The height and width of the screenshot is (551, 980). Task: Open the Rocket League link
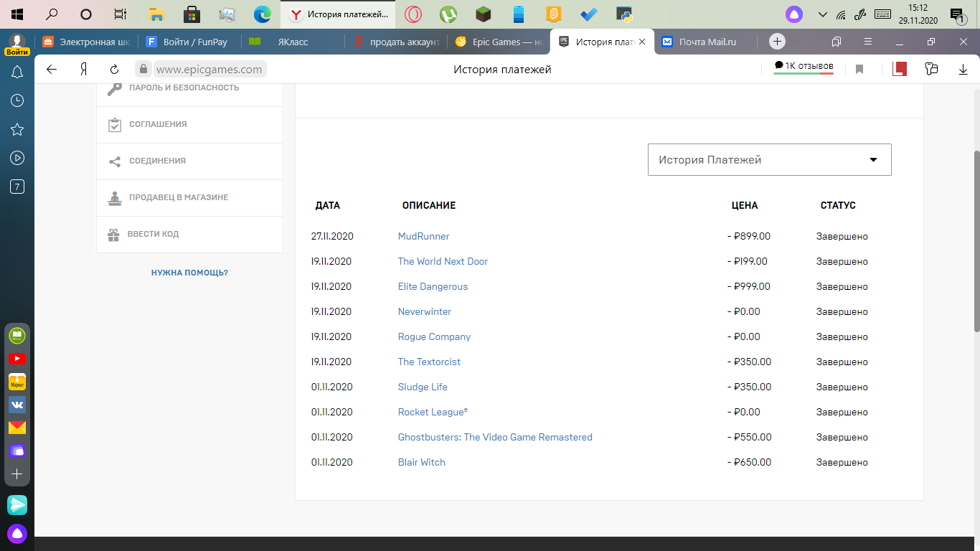[x=433, y=412]
